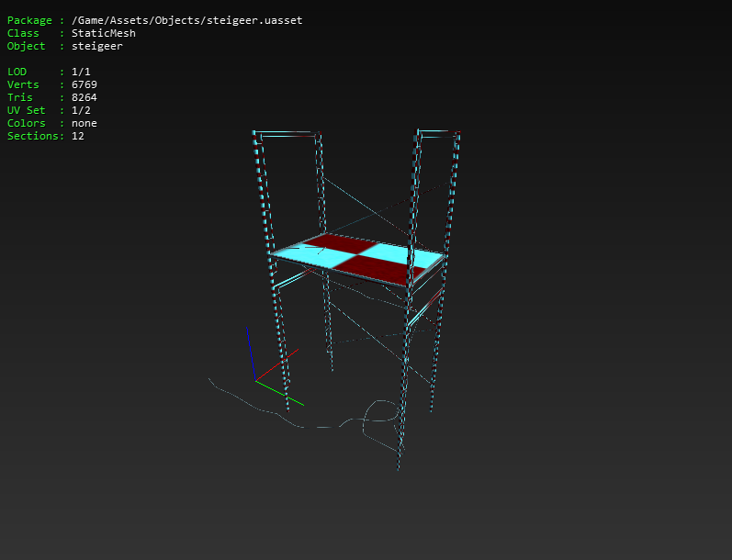Click the Tris count 8264
This screenshot has height=560, width=732.
coord(84,97)
